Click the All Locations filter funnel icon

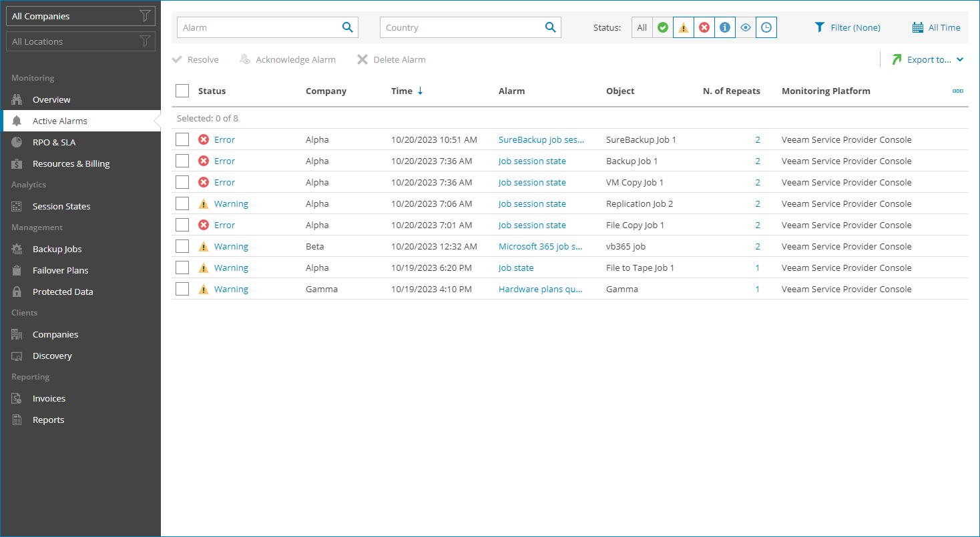click(x=144, y=41)
